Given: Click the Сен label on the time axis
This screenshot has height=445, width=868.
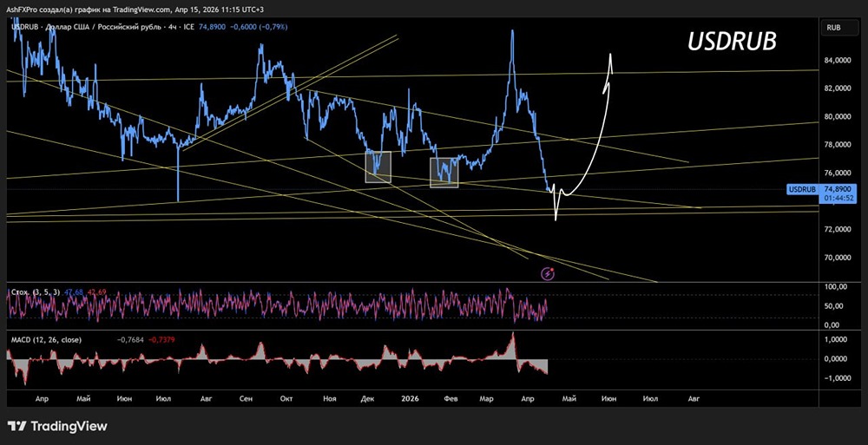Looking at the screenshot, I should pos(247,398).
